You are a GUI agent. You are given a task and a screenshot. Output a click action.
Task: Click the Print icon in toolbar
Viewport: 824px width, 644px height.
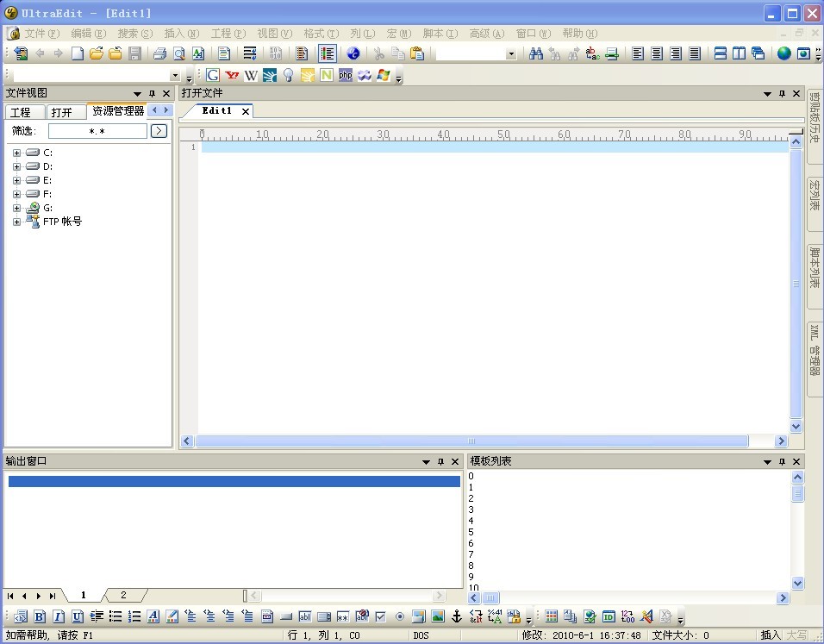(159, 53)
